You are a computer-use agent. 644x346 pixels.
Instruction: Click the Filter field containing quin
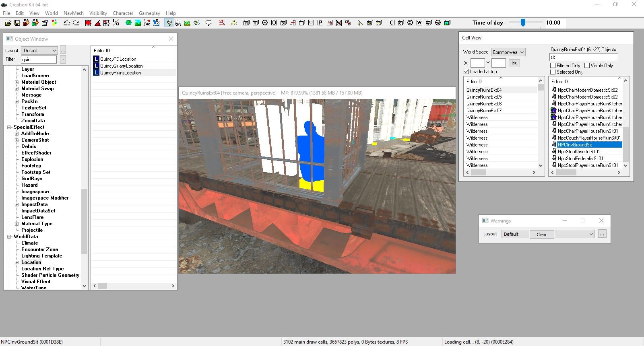39,60
